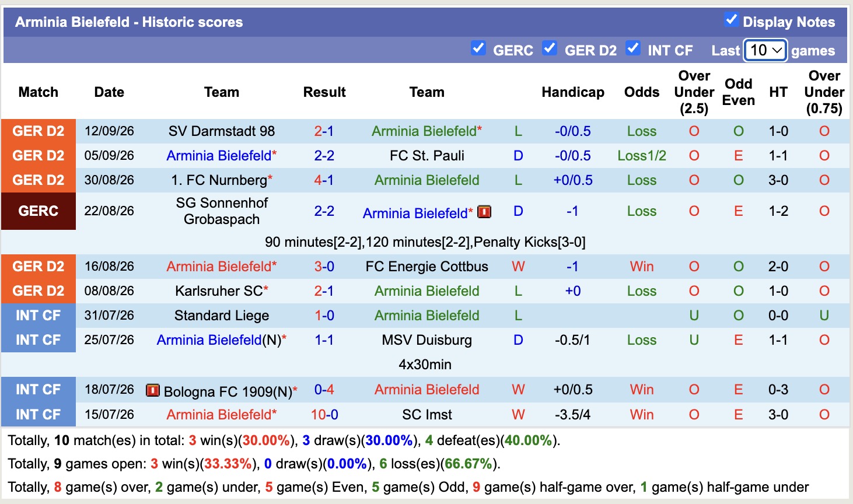Click the date 16/08/26

pyautogui.click(x=109, y=267)
